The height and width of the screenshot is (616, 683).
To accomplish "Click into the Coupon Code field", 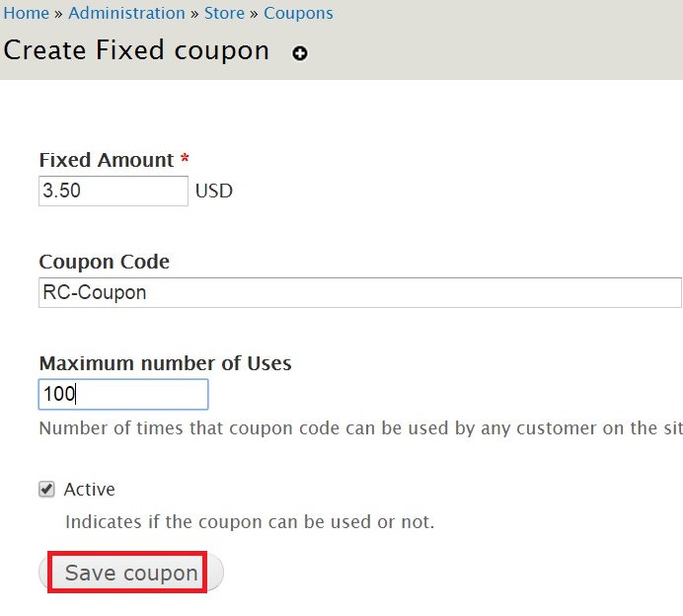I will pyautogui.click(x=360, y=292).
